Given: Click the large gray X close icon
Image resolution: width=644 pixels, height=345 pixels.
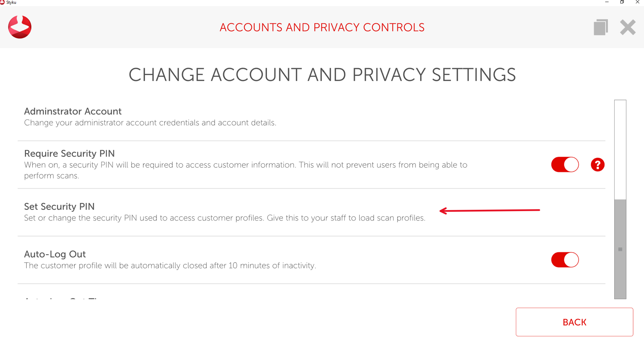Looking at the screenshot, I should pos(628,27).
